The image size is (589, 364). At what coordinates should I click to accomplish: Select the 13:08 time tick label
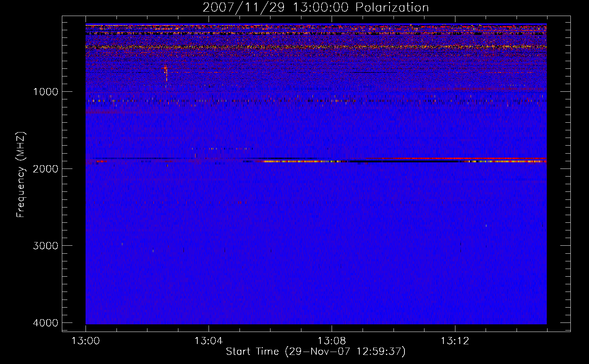point(332,341)
